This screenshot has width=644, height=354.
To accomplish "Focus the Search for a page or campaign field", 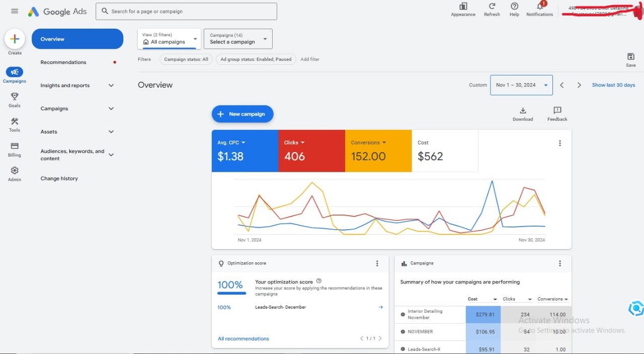I will pos(186,11).
